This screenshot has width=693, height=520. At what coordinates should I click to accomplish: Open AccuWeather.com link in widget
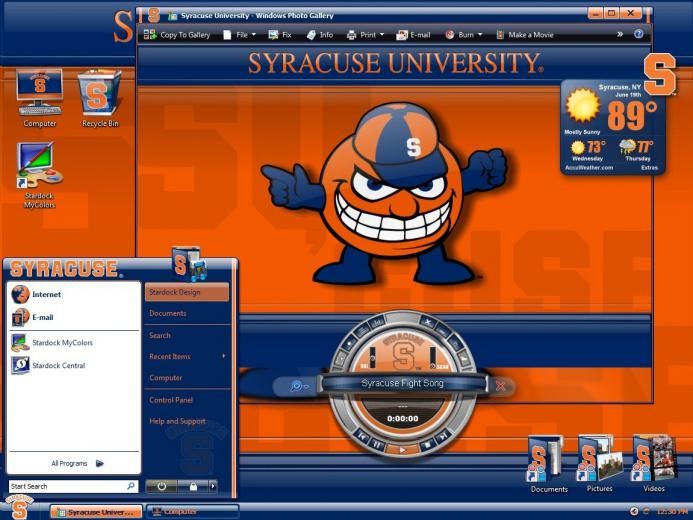[589, 168]
